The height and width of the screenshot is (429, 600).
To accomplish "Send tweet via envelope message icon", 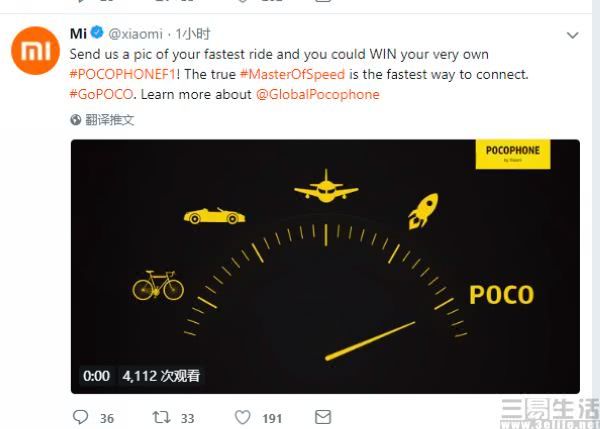I will [322, 417].
